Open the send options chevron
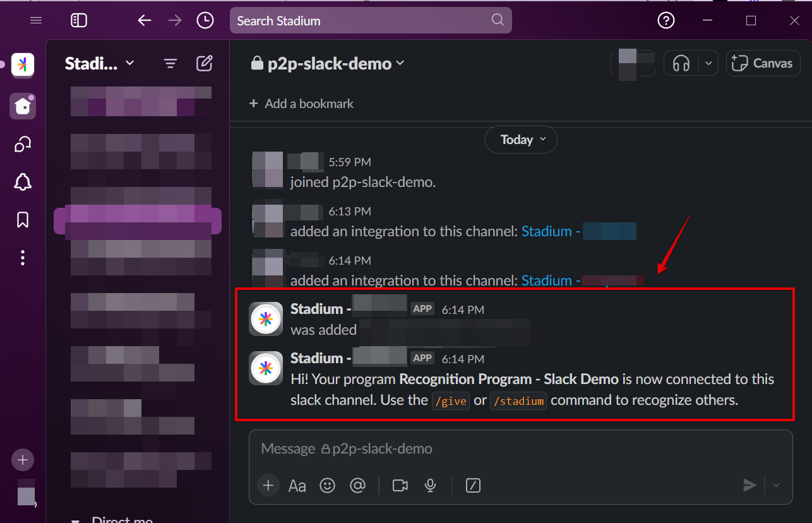The width and height of the screenshot is (812, 523). click(x=777, y=485)
